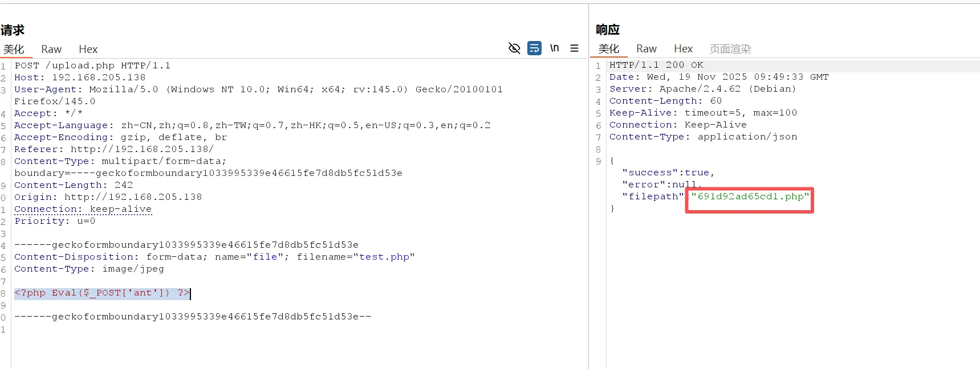980x369 pixels.
Task: Click the Origin header line
Action: coord(108,197)
